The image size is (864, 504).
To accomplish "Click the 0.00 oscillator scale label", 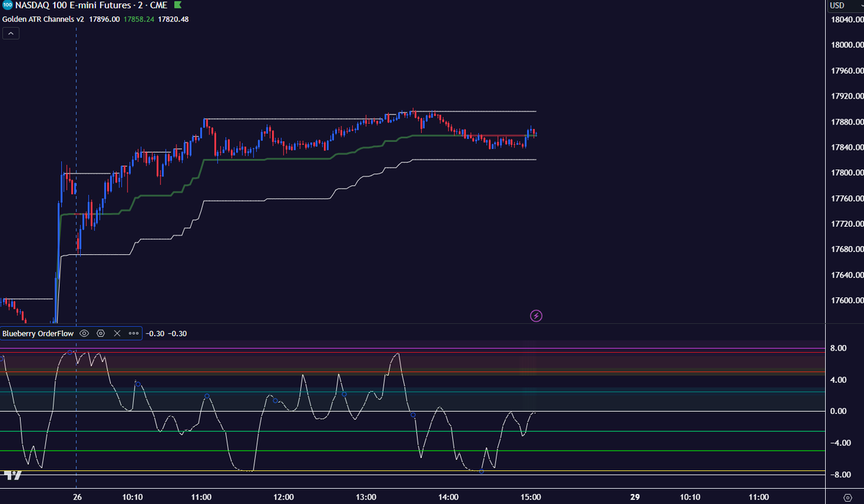I will pos(838,411).
